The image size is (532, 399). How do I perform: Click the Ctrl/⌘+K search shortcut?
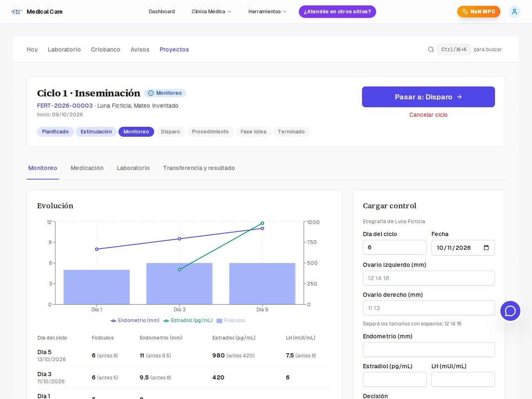point(454,49)
